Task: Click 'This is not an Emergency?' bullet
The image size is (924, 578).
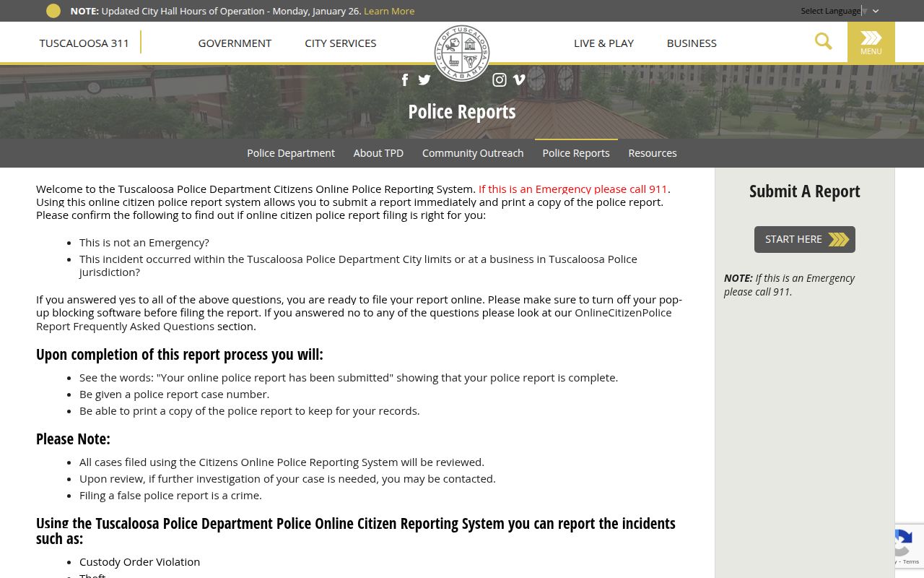Action: point(144,243)
